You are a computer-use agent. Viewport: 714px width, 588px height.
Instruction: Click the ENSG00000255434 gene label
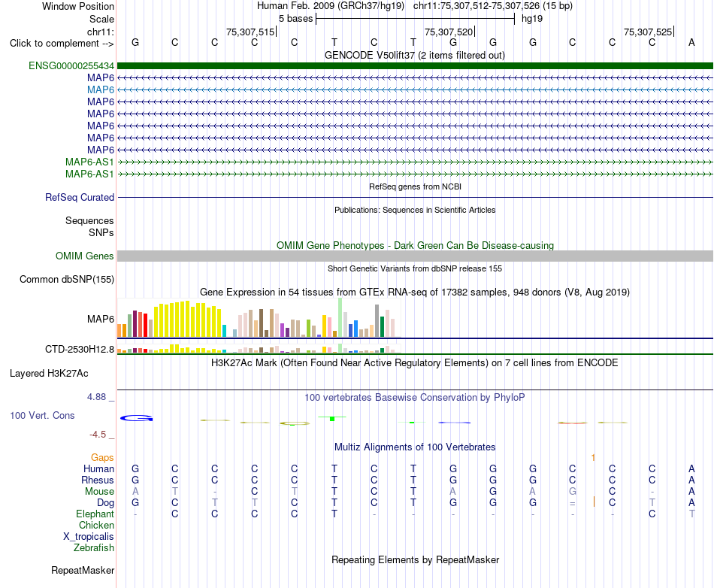pyautogui.click(x=71, y=66)
